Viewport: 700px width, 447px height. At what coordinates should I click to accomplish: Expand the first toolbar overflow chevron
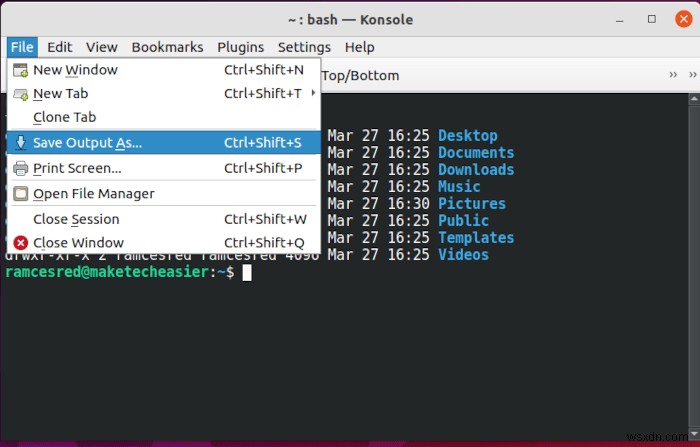[673, 75]
